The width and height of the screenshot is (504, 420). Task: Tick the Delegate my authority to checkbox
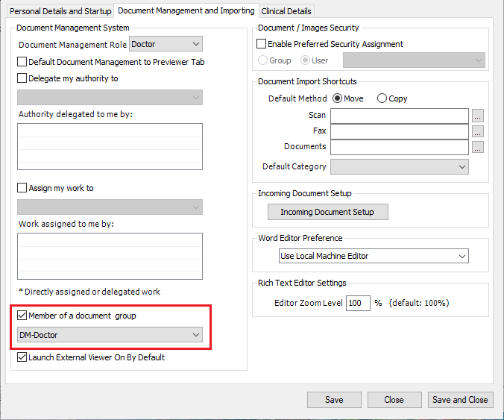pos(22,78)
